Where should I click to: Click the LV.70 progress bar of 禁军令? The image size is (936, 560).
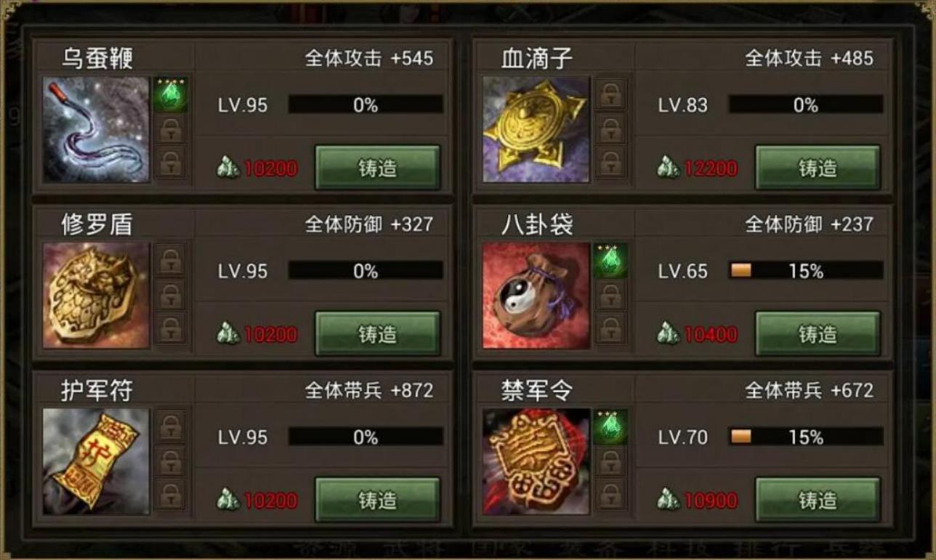point(806,437)
